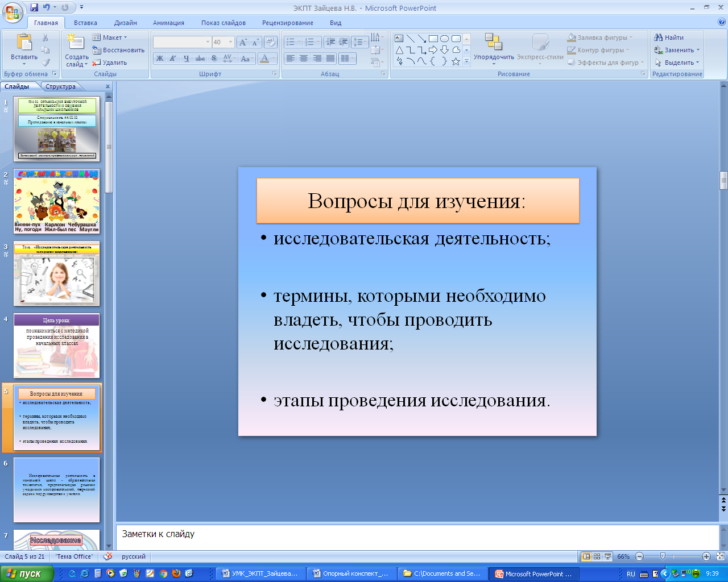Run spell check icon in status bar
This screenshot has width=728, height=582.
[107, 556]
